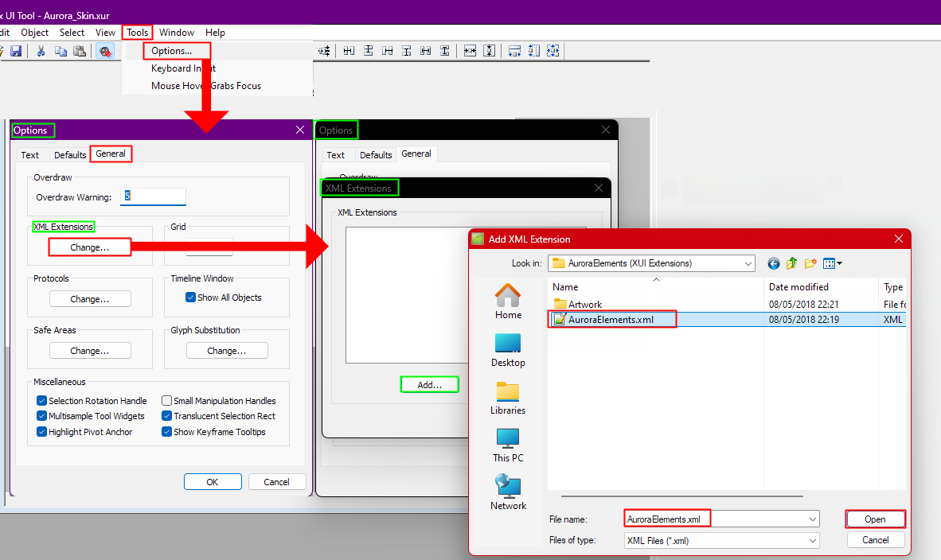Switch to the Defaults tab
Image resolution: width=941 pixels, height=560 pixels.
[69, 154]
